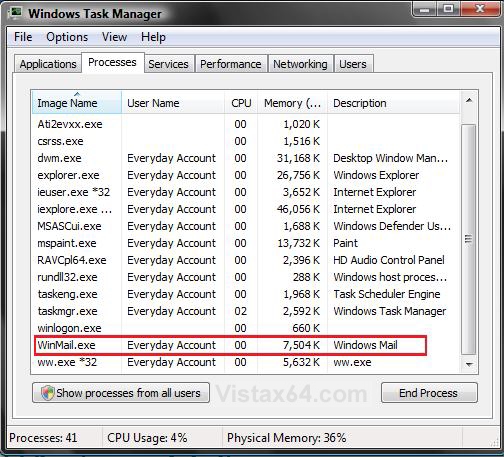The image size is (504, 457).
Task: Open the Options menu
Action: pos(67,37)
